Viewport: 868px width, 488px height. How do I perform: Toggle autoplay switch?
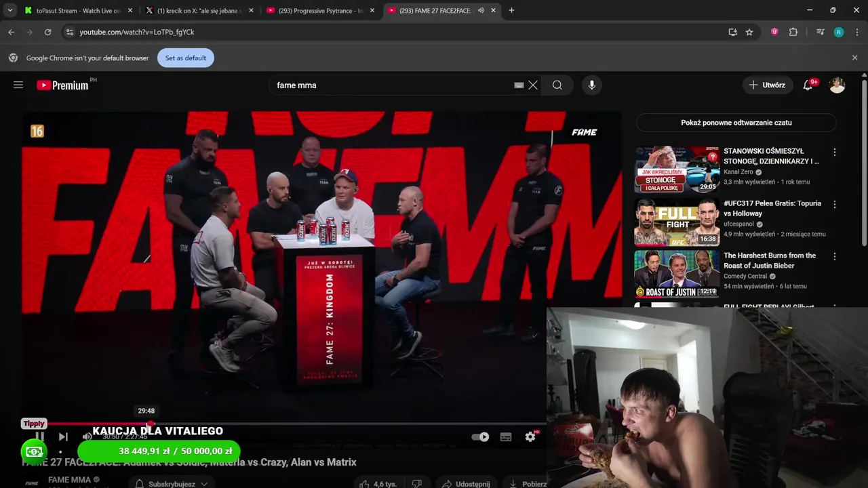click(x=480, y=437)
